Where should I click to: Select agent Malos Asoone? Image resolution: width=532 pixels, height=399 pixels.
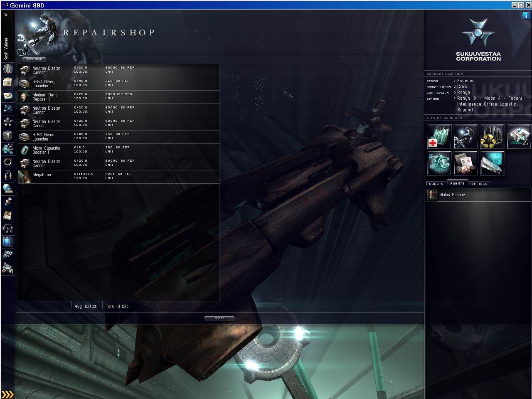click(x=478, y=195)
